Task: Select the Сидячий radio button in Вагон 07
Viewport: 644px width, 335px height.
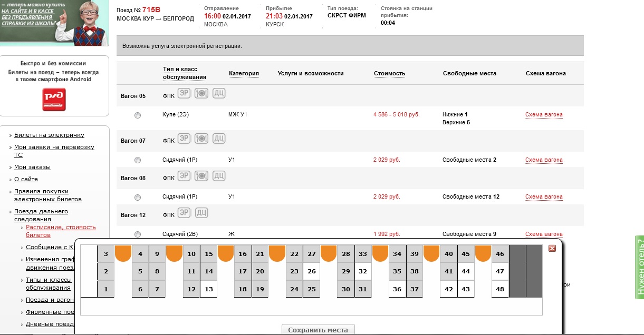Action: pyautogui.click(x=138, y=160)
